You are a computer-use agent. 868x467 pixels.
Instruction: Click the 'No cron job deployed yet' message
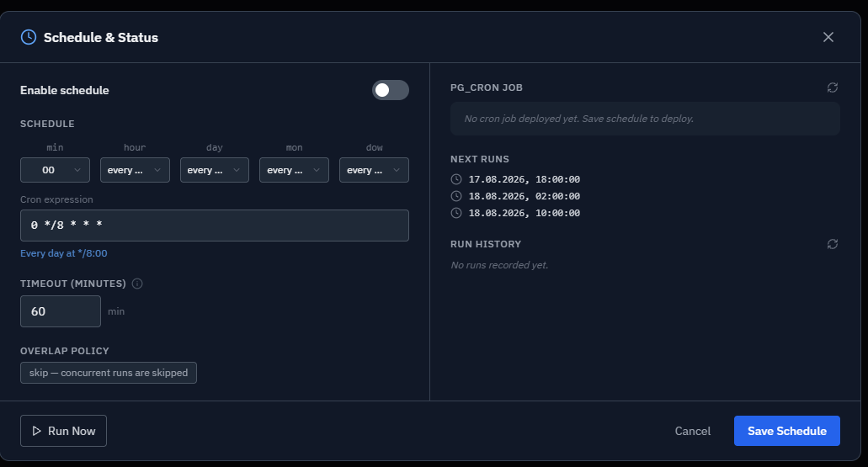click(578, 119)
